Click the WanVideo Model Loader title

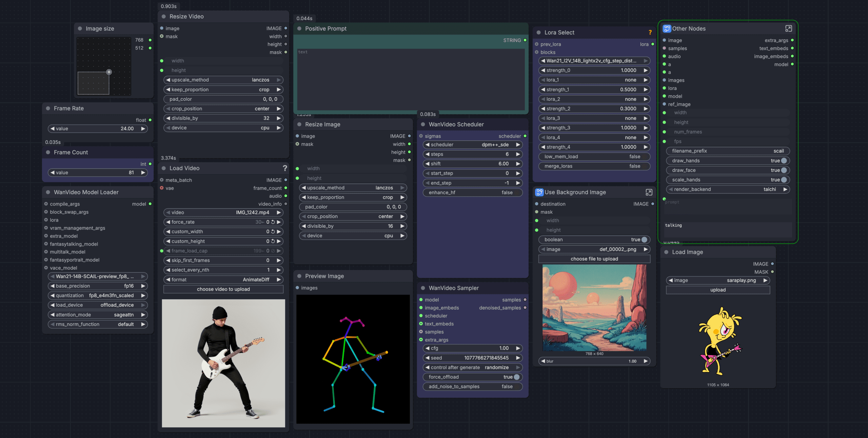[x=86, y=192]
